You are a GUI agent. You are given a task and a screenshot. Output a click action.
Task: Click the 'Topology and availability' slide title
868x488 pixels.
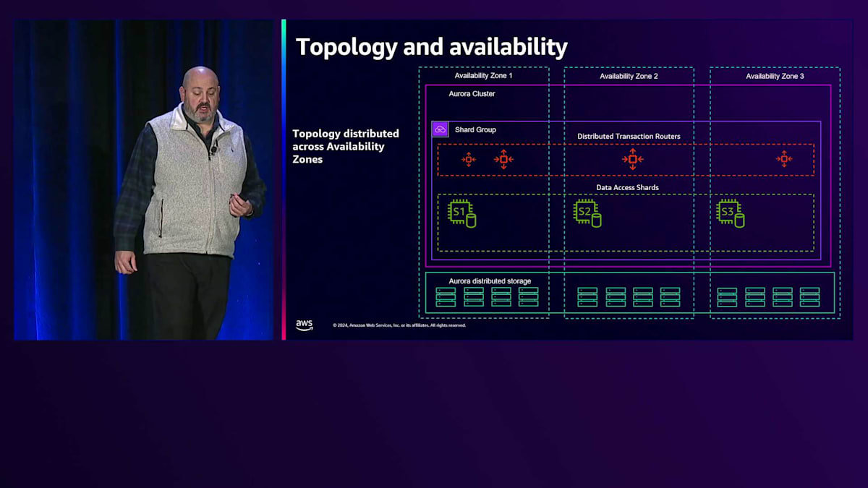[x=432, y=47]
